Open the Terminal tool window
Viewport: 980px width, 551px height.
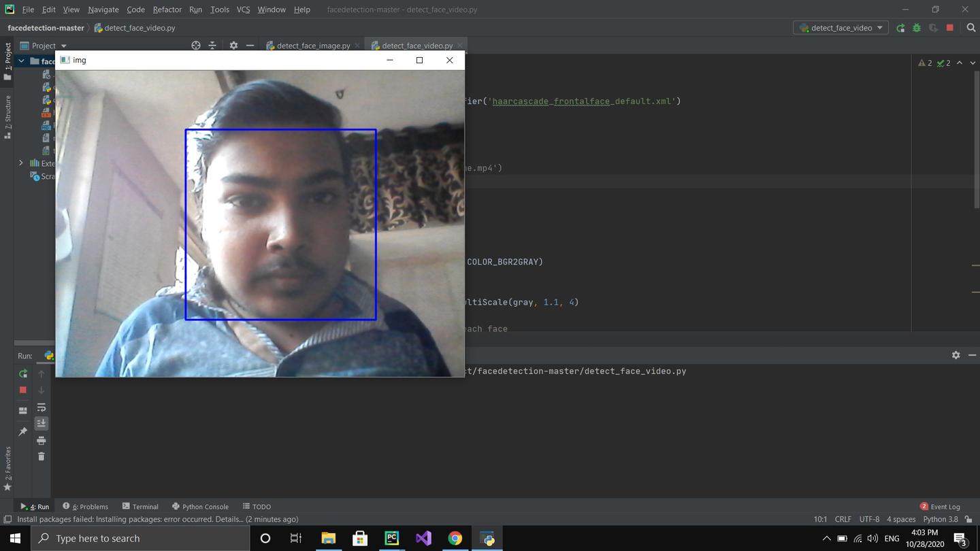[140, 506]
